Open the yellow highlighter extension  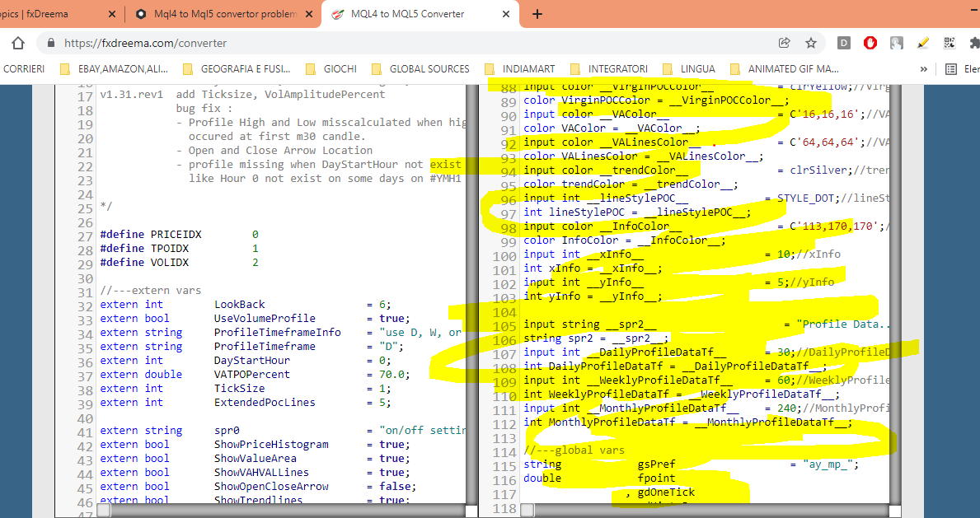(923, 43)
